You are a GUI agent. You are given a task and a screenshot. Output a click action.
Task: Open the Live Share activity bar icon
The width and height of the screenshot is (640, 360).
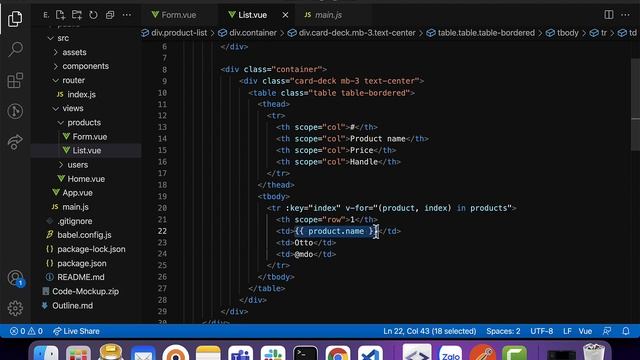click(15, 142)
